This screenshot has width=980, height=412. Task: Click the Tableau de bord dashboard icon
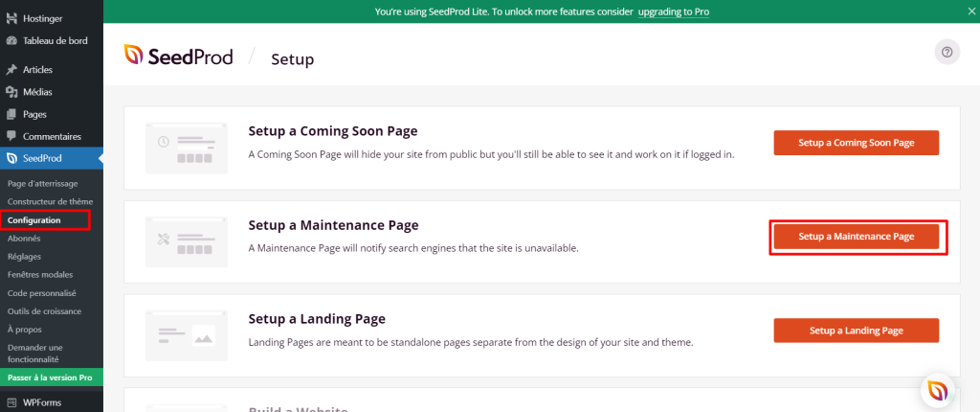(x=11, y=40)
